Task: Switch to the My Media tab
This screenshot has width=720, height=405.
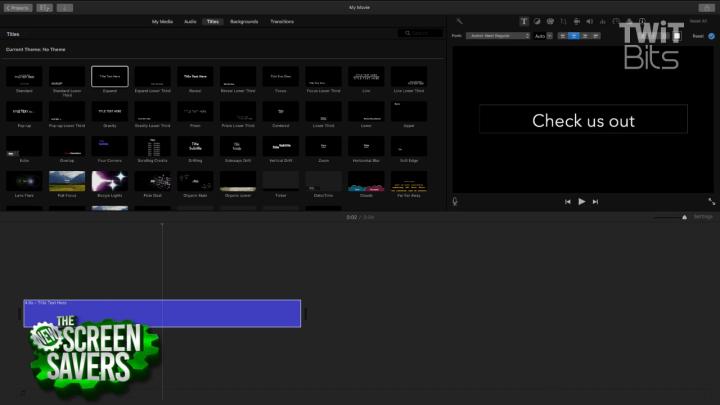Action: coord(162,21)
